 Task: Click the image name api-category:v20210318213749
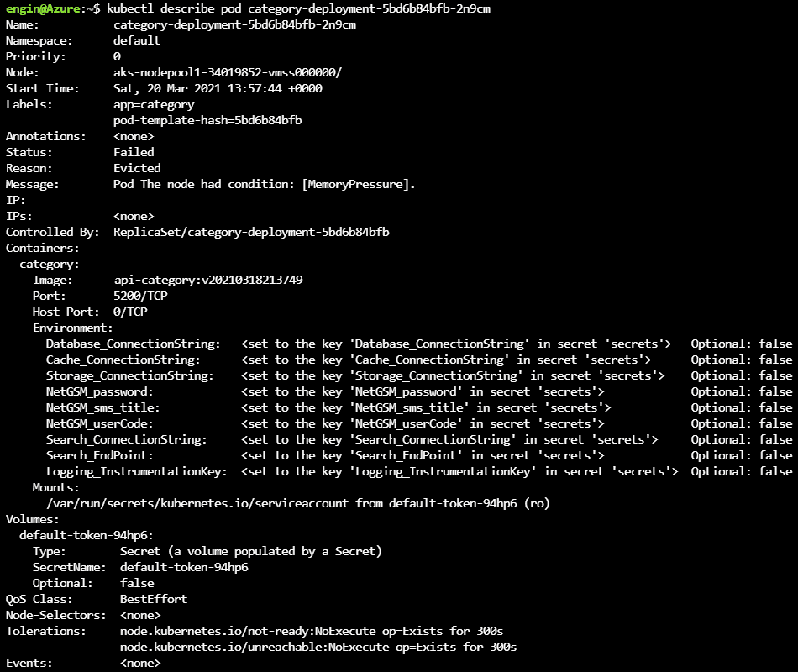[207, 280]
